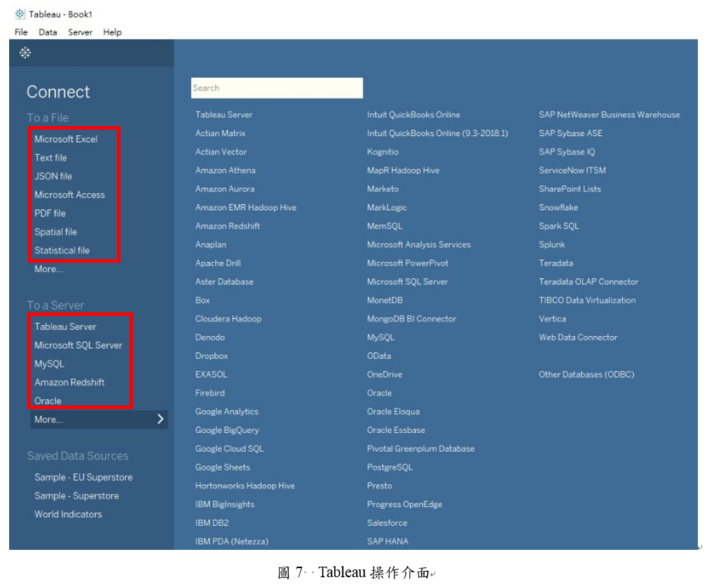This screenshot has height=587, width=728.
Task: Select Microsoft Analysis Services connector
Action: coord(419,244)
